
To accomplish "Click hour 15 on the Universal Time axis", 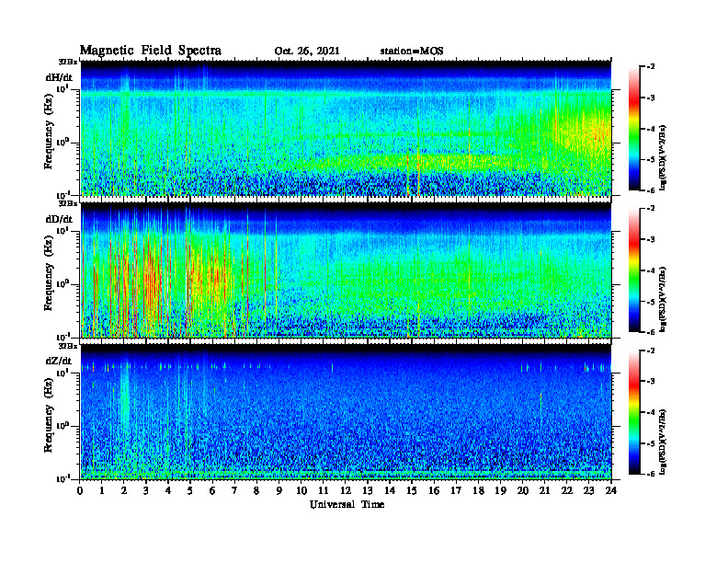I will [x=412, y=491].
